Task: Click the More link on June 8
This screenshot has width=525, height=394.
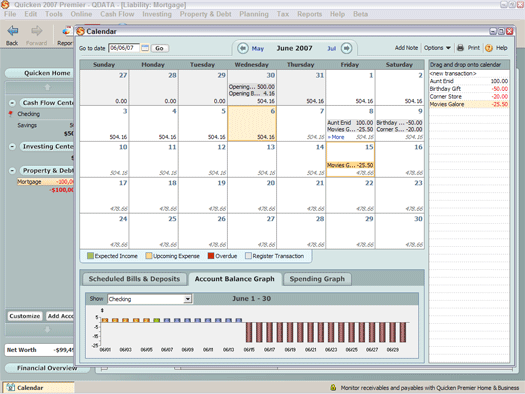Action: (x=336, y=137)
